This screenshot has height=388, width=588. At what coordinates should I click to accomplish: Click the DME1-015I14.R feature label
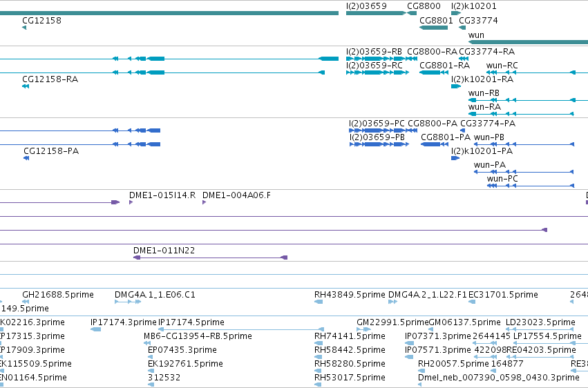tap(162, 195)
